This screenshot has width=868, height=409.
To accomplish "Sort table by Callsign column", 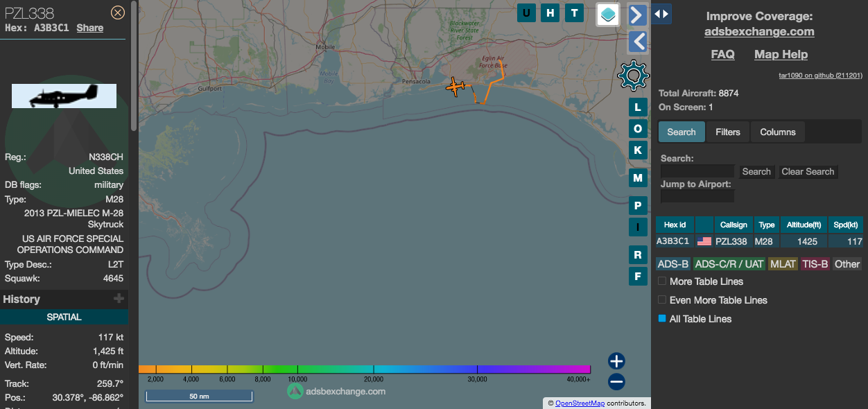I will click(734, 225).
